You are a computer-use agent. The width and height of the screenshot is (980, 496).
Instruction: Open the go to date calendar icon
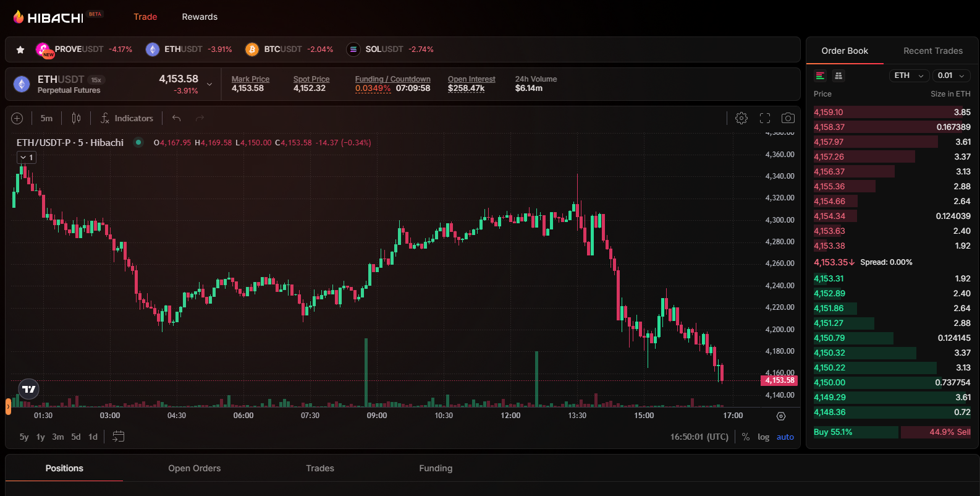coord(119,437)
